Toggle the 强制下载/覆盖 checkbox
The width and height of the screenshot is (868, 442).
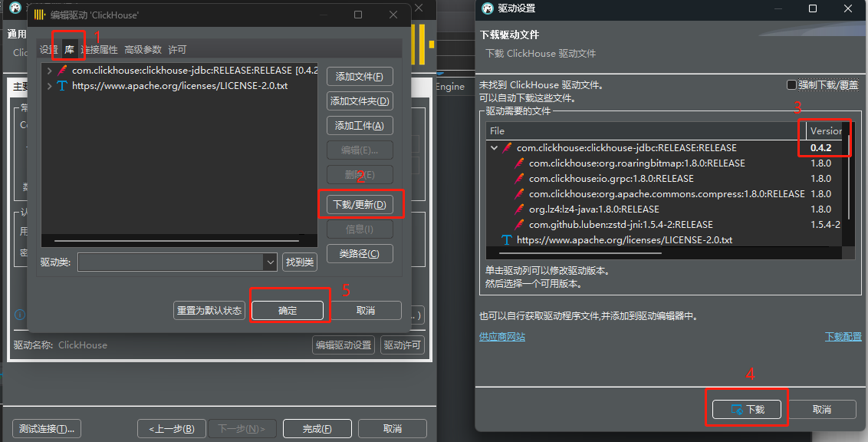(791, 84)
